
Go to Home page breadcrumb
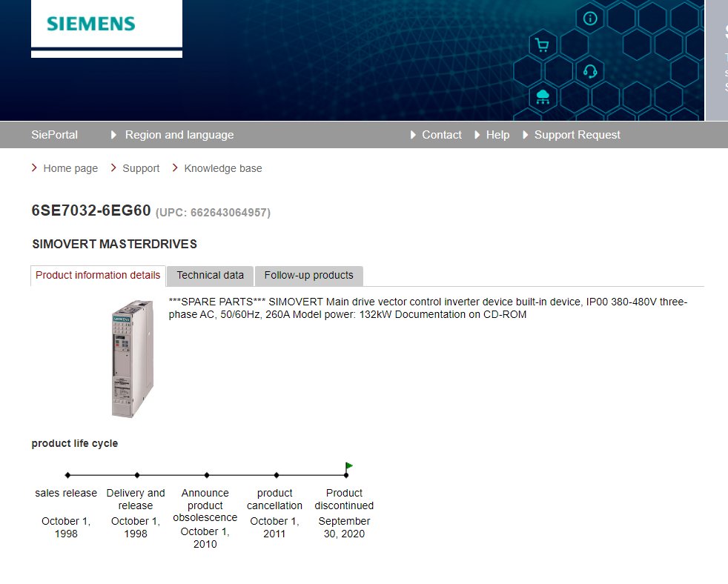pos(70,168)
